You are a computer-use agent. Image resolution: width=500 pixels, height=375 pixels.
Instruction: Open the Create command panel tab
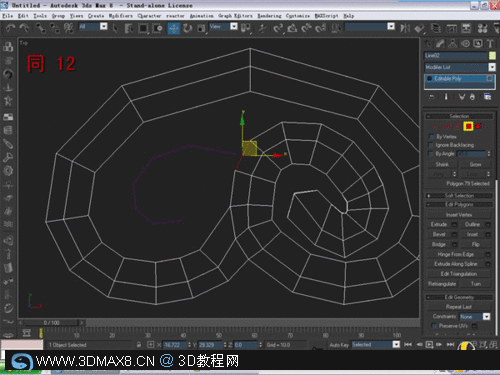(x=428, y=43)
